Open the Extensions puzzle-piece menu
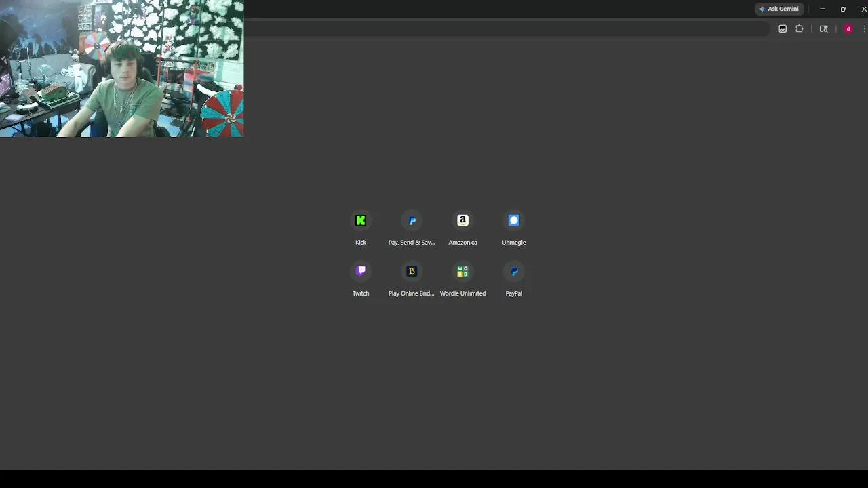 coord(800,28)
